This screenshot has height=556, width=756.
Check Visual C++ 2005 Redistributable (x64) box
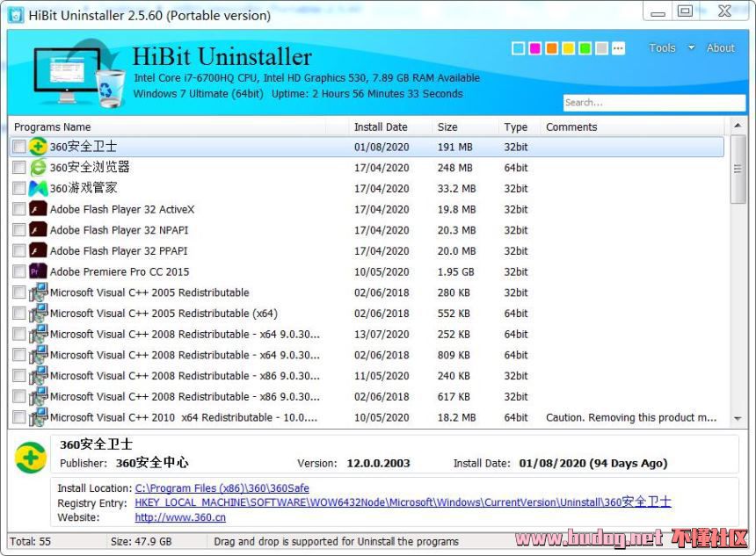[18, 313]
